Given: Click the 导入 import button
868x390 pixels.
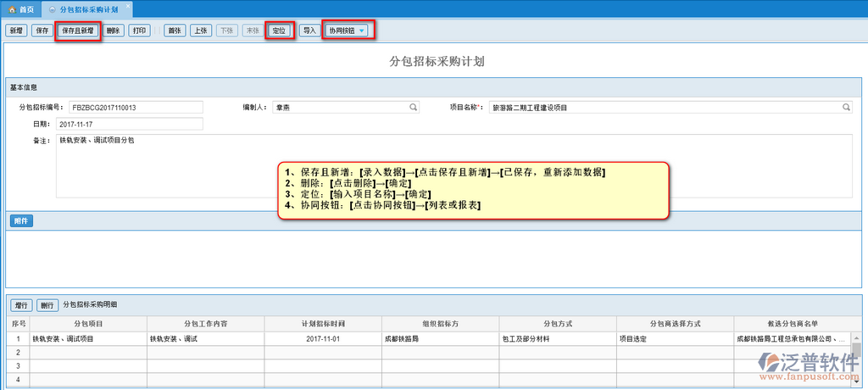Looking at the screenshot, I should click(x=309, y=31).
